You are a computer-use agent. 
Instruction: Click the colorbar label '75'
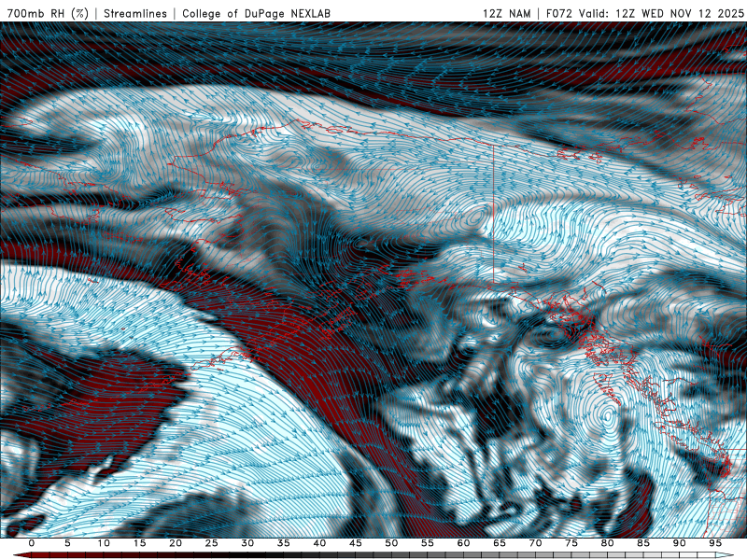tap(571, 543)
